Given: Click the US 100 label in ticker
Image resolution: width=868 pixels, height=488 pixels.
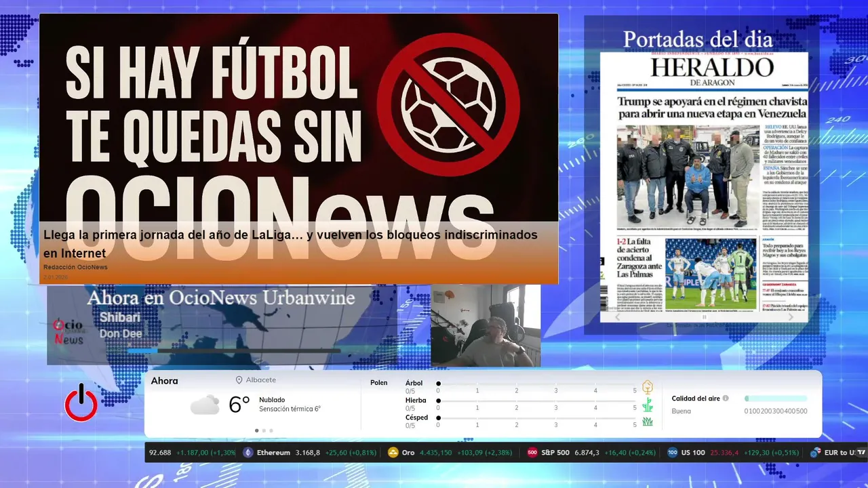Looking at the screenshot, I should [693, 453].
